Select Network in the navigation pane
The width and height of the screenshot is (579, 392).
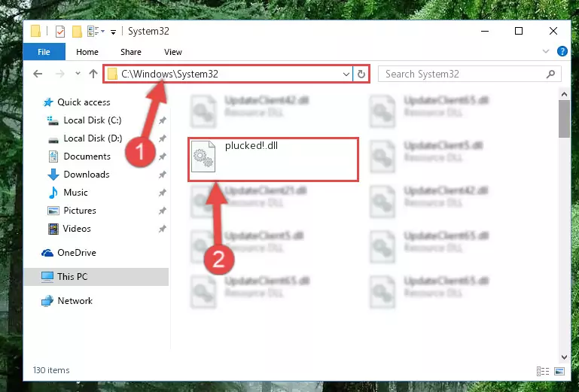pos(75,301)
